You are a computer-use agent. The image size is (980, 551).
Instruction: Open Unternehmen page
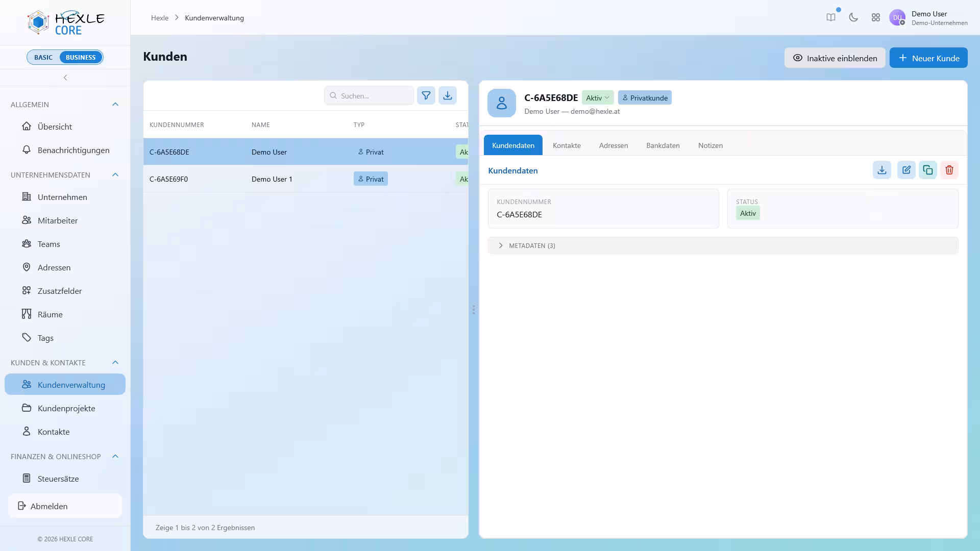tap(65, 197)
